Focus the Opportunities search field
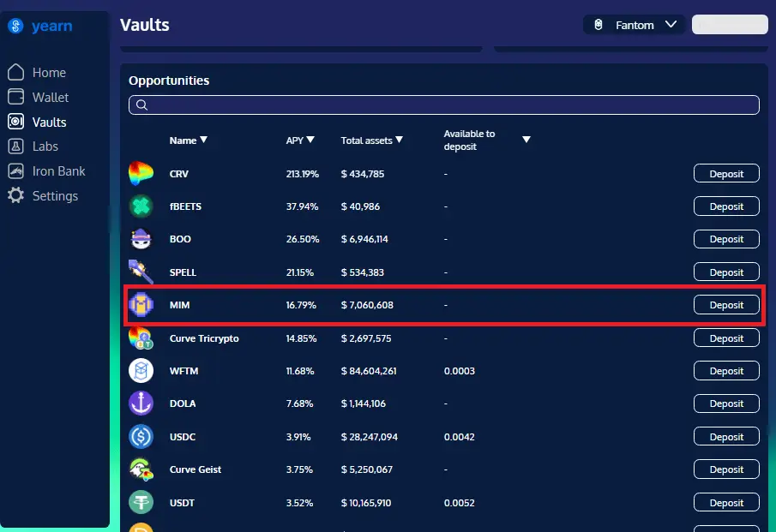This screenshot has height=532, width=776. pos(443,105)
